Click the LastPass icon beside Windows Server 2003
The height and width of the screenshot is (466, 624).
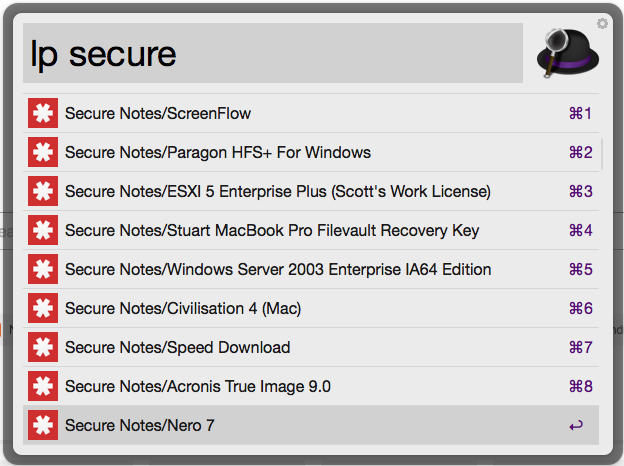point(42,270)
